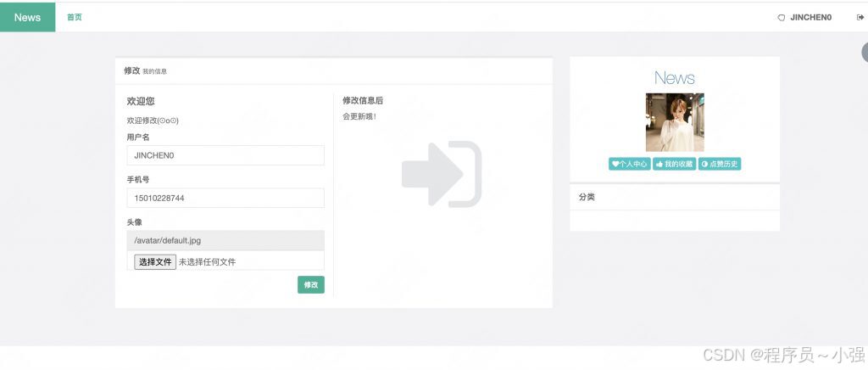The height and width of the screenshot is (370, 868).
Task: Click the profile avatar photo
Action: click(x=675, y=122)
